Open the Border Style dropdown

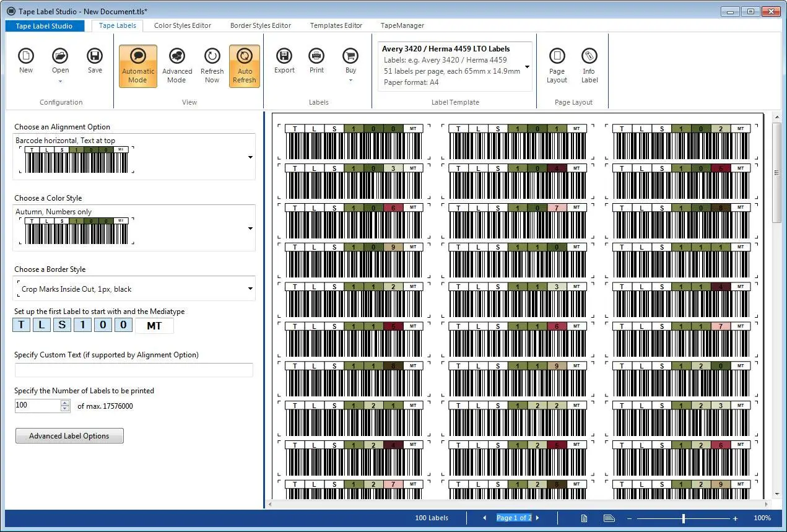coord(250,289)
